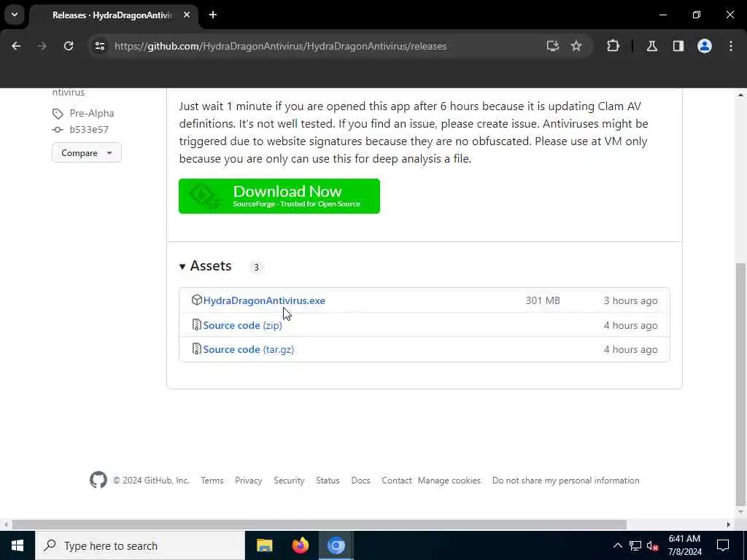
Task: Click the address bar URL
Action: coord(280,46)
